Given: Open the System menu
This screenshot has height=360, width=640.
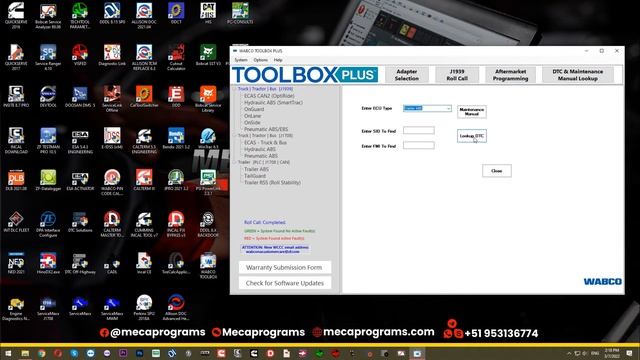Looking at the screenshot, I should click(241, 60).
